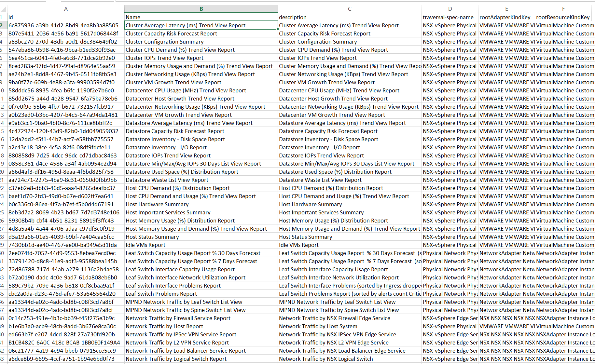The width and height of the screenshot is (595, 364).
Task: Select the column D header
Action: 450,9
